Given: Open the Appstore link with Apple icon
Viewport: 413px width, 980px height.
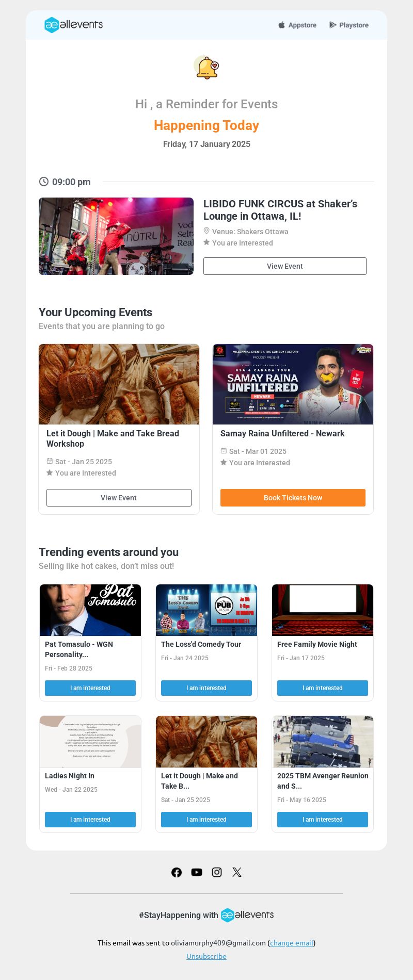Looking at the screenshot, I should point(297,25).
